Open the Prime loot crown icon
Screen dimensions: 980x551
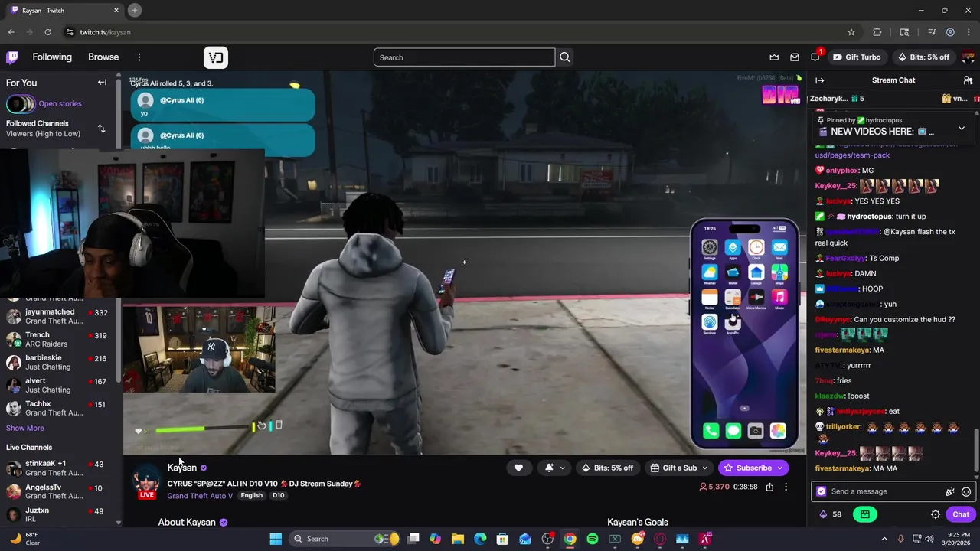774,57
